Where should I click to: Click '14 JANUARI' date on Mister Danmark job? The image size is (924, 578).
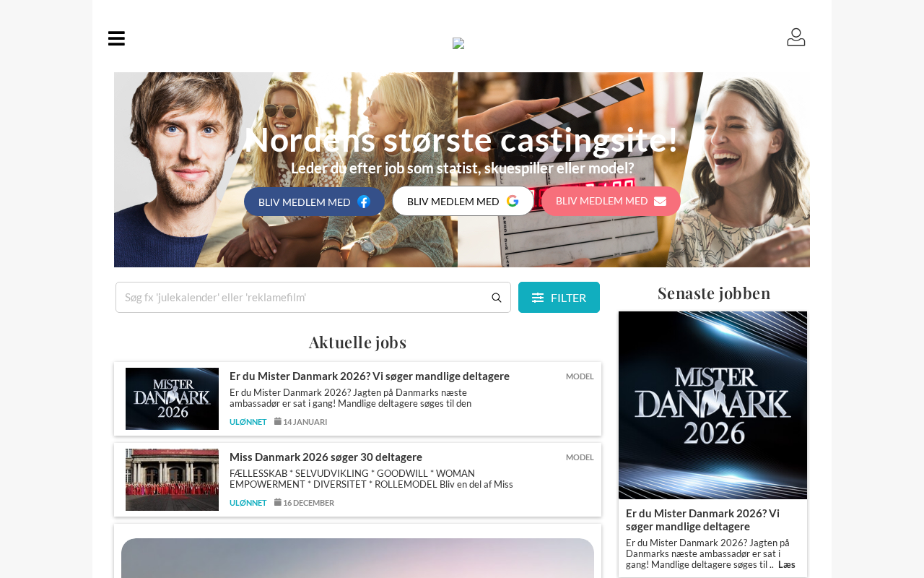point(300,422)
